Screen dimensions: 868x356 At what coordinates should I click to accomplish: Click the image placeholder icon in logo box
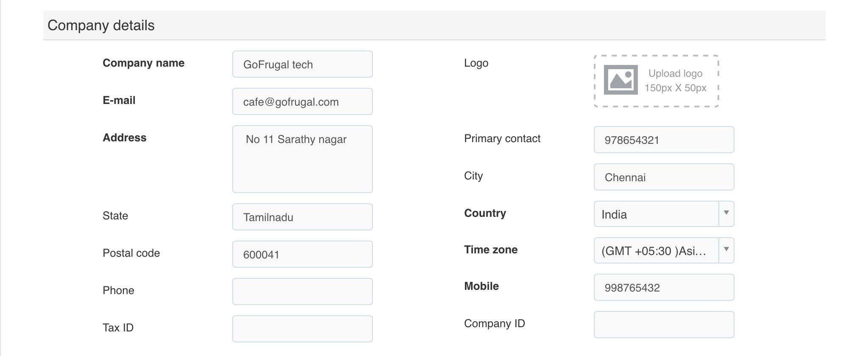pos(620,80)
